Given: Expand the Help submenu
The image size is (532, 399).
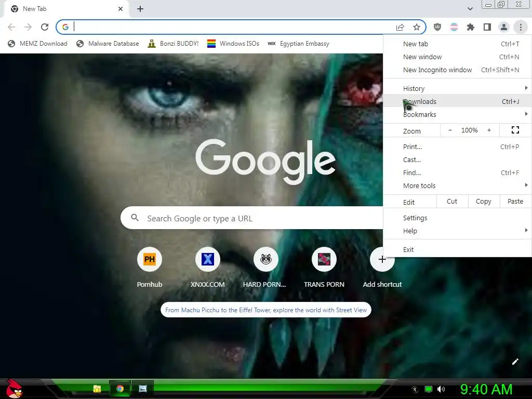Looking at the screenshot, I should pyautogui.click(x=457, y=231).
